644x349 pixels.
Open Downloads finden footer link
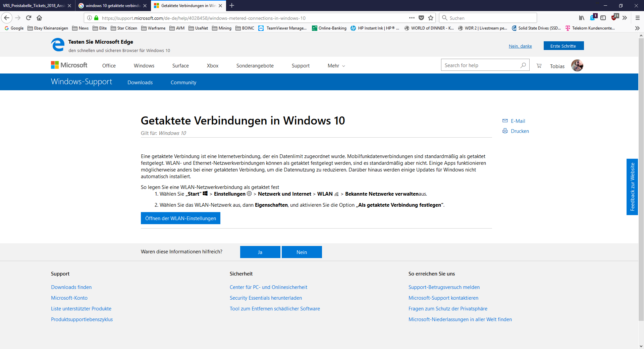point(71,287)
